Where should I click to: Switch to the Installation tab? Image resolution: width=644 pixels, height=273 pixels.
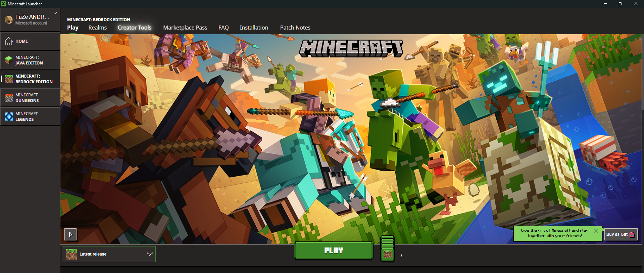tap(254, 28)
